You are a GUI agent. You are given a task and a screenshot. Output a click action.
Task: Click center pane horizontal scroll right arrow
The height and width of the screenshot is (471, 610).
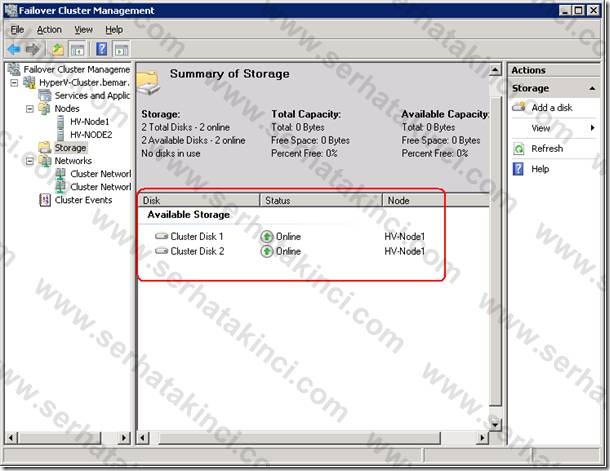[x=483, y=438]
